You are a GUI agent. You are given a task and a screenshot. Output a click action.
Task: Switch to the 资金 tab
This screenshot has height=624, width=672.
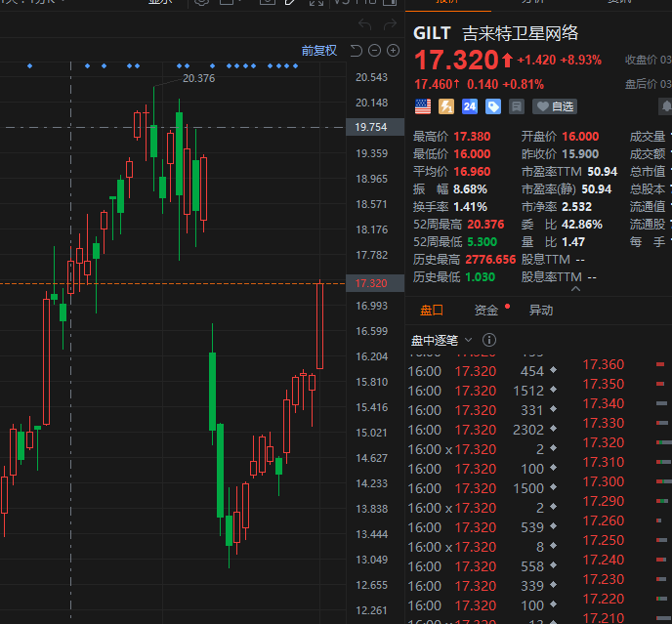486,310
